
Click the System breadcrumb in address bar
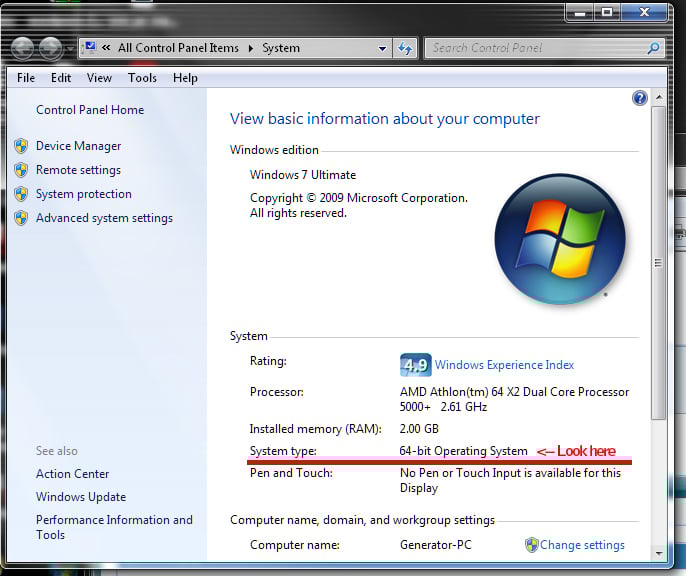tap(281, 48)
